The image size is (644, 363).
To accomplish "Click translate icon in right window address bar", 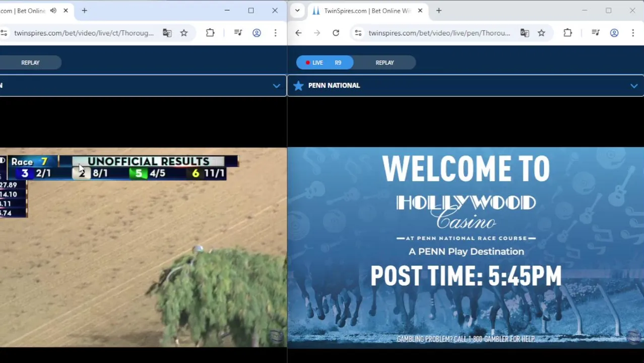I will tap(525, 33).
